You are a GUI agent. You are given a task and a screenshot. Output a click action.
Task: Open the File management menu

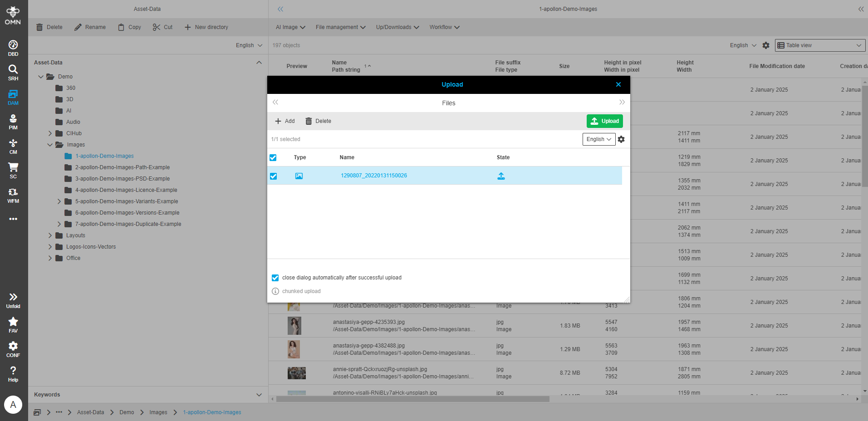[340, 27]
